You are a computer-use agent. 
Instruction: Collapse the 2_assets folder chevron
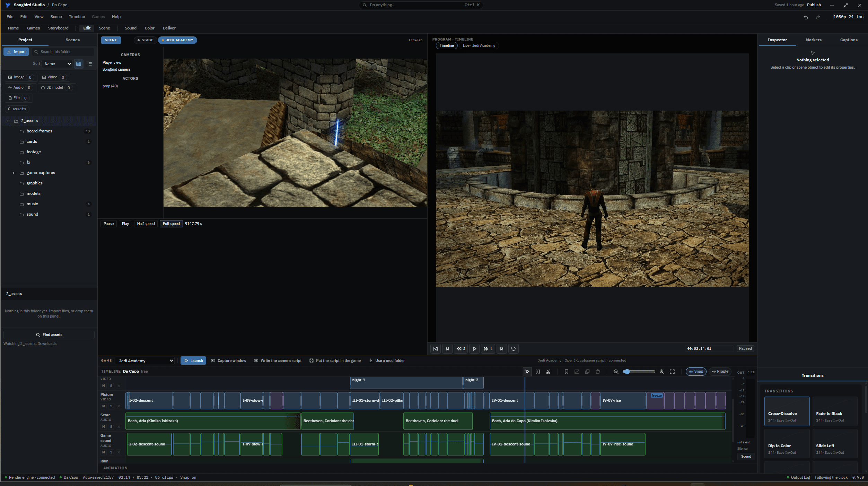click(x=8, y=121)
